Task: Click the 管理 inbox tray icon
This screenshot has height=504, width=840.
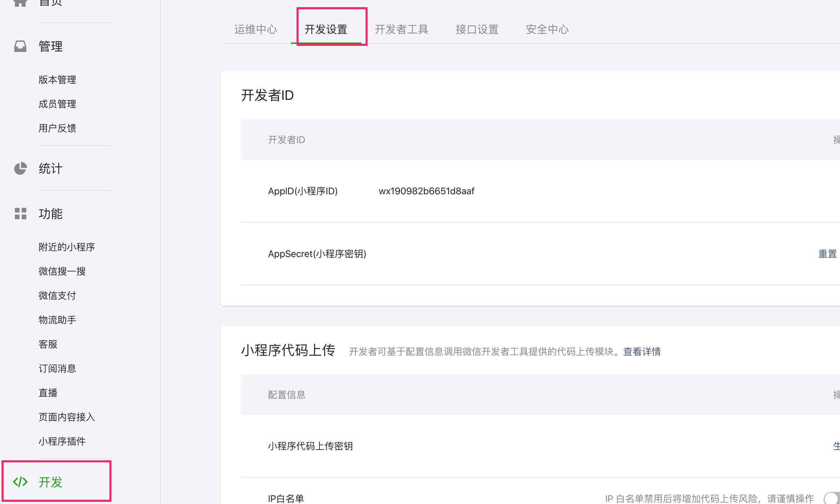Action: click(x=20, y=46)
